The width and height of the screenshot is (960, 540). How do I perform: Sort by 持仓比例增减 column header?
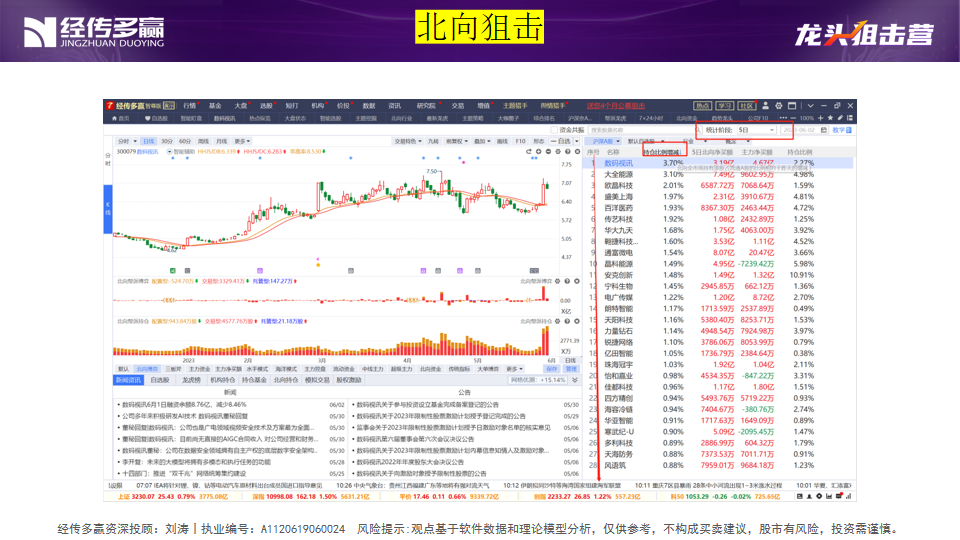click(x=662, y=152)
